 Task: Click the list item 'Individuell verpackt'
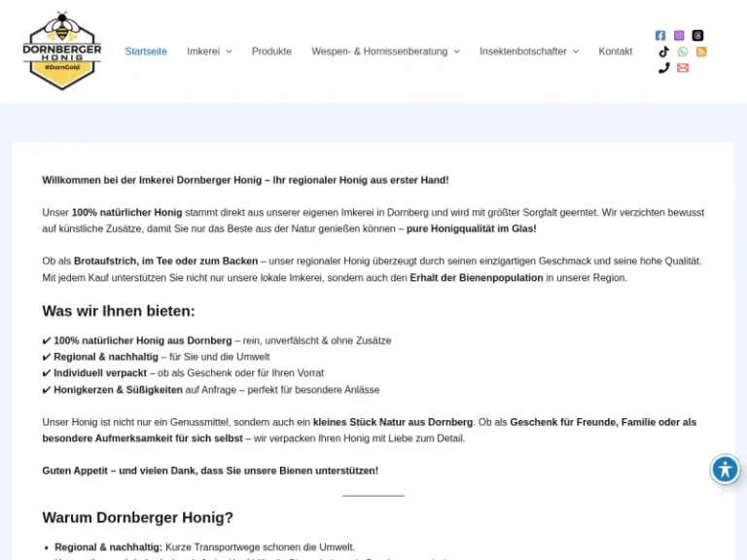pos(100,373)
